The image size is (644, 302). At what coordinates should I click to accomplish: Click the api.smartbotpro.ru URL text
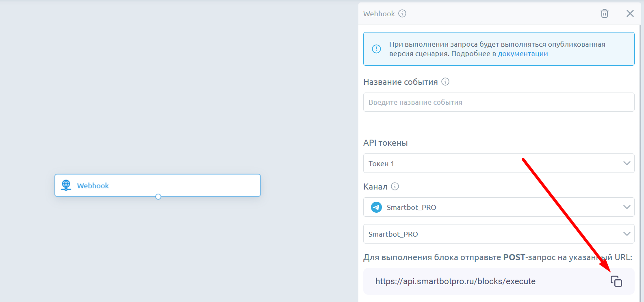click(455, 281)
